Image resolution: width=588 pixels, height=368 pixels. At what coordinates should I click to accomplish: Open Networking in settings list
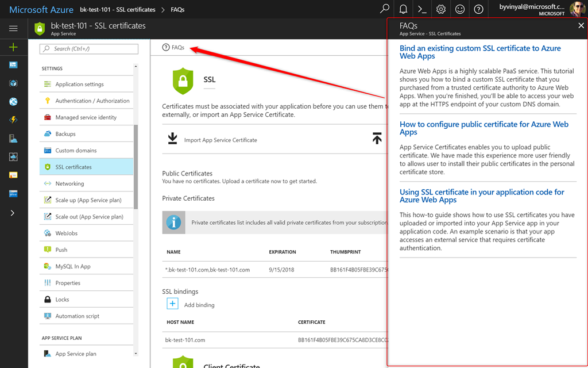click(69, 183)
